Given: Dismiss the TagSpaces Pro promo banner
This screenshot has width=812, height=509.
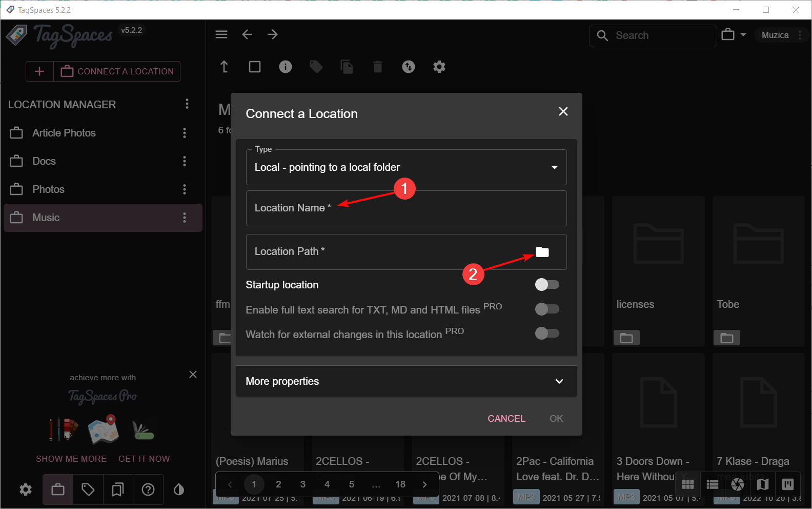Looking at the screenshot, I should 193,375.
